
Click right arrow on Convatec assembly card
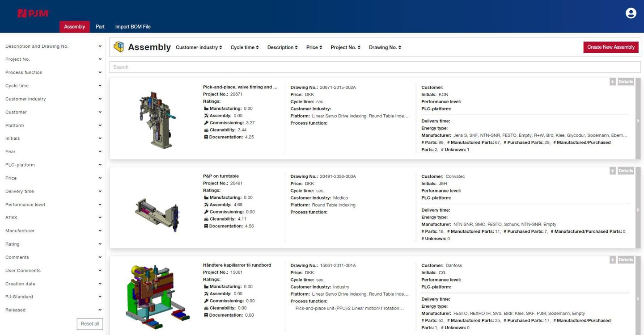tap(638, 209)
